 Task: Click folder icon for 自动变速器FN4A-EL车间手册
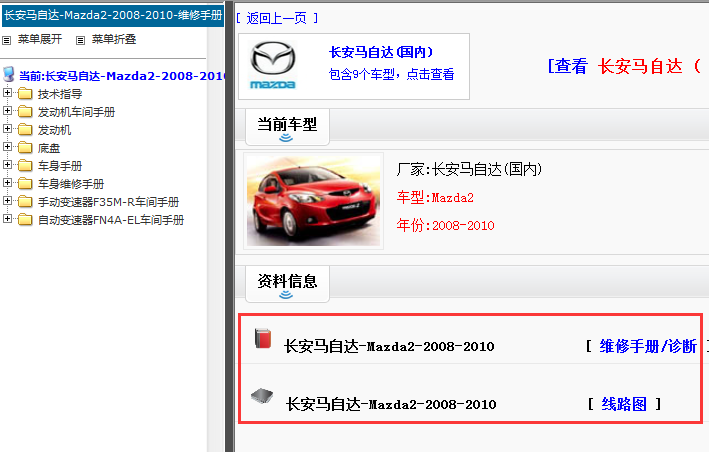(x=25, y=220)
